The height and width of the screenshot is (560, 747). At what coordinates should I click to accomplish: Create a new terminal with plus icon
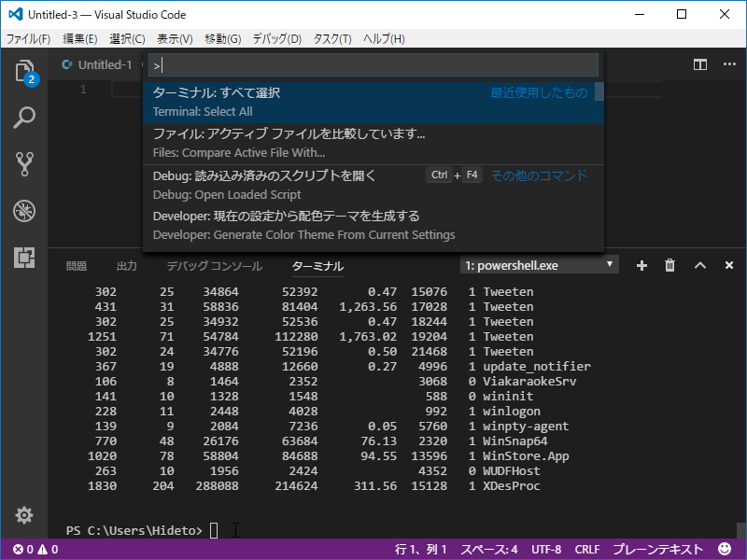point(641,265)
